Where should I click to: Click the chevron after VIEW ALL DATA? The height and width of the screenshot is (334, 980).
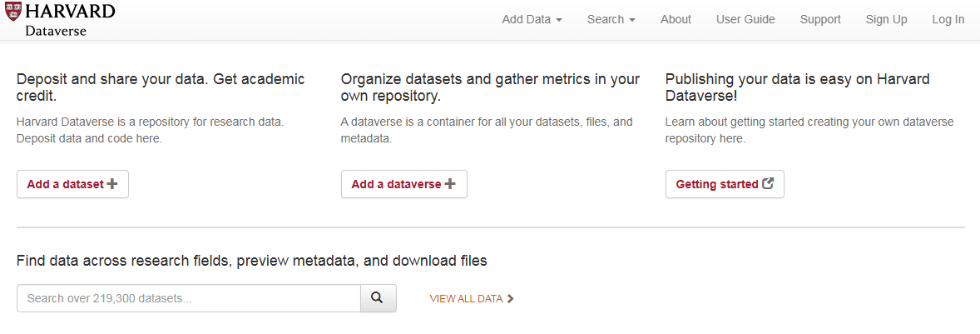(511, 299)
